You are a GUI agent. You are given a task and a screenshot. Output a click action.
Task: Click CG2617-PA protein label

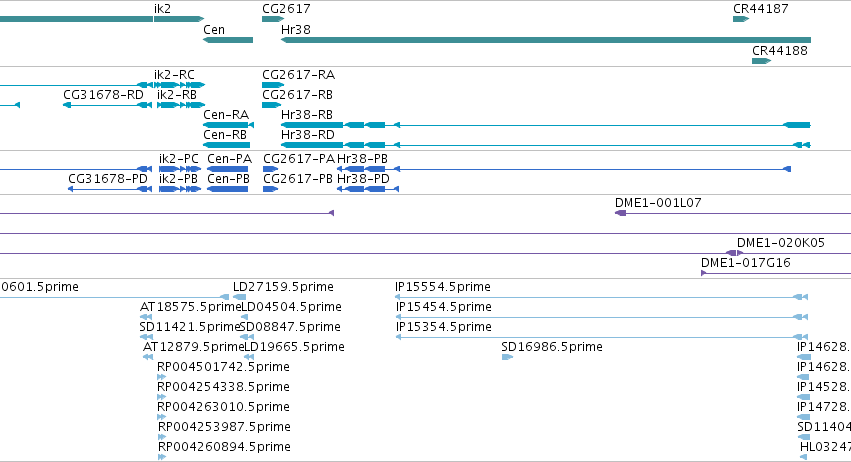pos(299,159)
